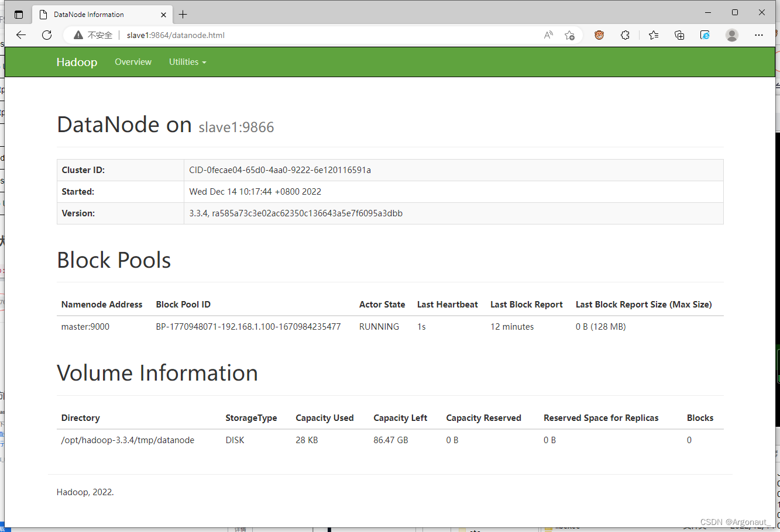
Task: Expand the Utilities dropdown menu
Action: click(188, 62)
